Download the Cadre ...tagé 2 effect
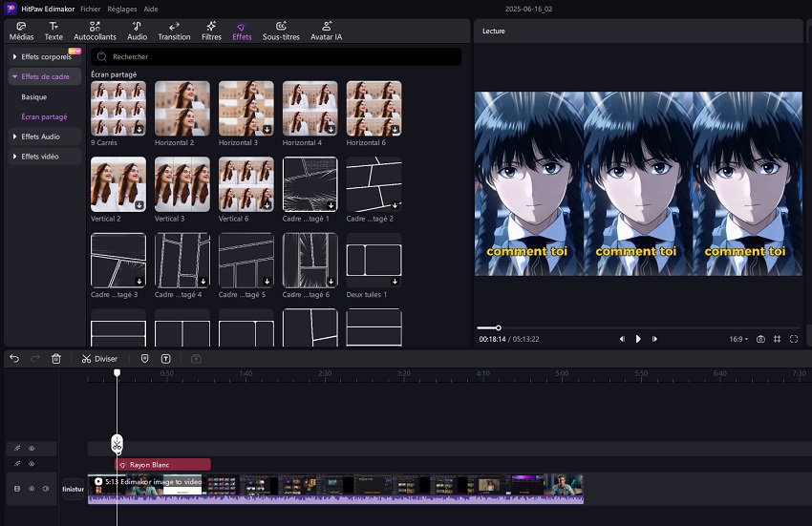The image size is (812, 526). tap(395, 205)
